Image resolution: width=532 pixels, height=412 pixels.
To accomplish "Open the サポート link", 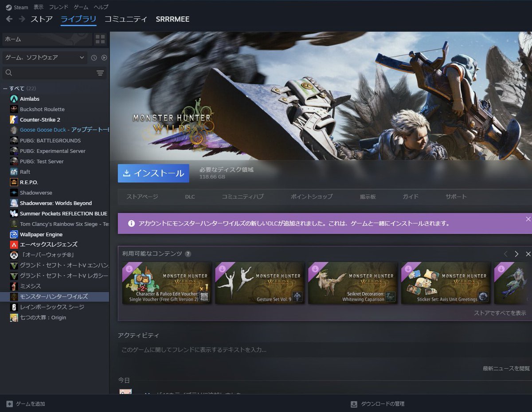I will point(456,196).
